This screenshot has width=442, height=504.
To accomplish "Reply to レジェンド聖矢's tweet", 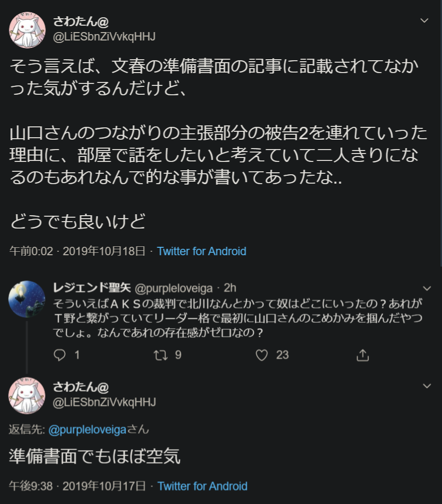I will click(x=60, y=355).
